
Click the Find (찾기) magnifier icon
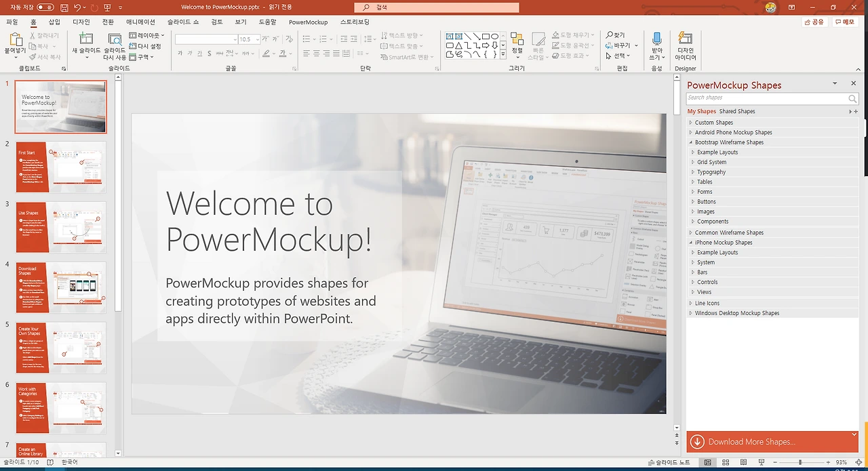610,35
